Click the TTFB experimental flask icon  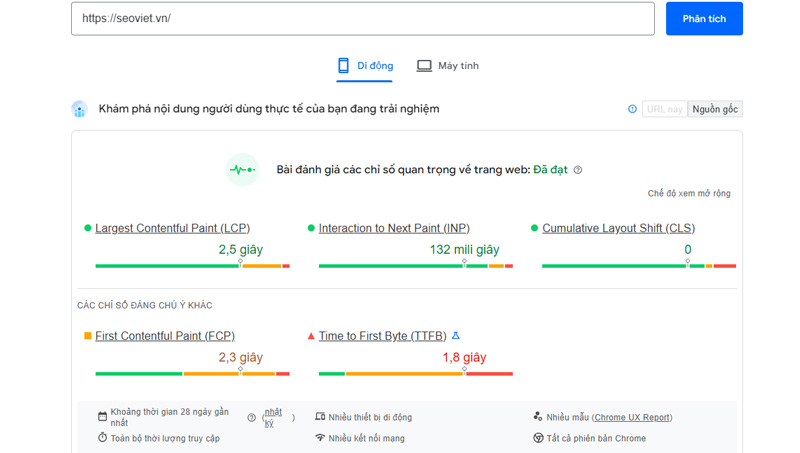pyautogui.click(x=456, y=336)
